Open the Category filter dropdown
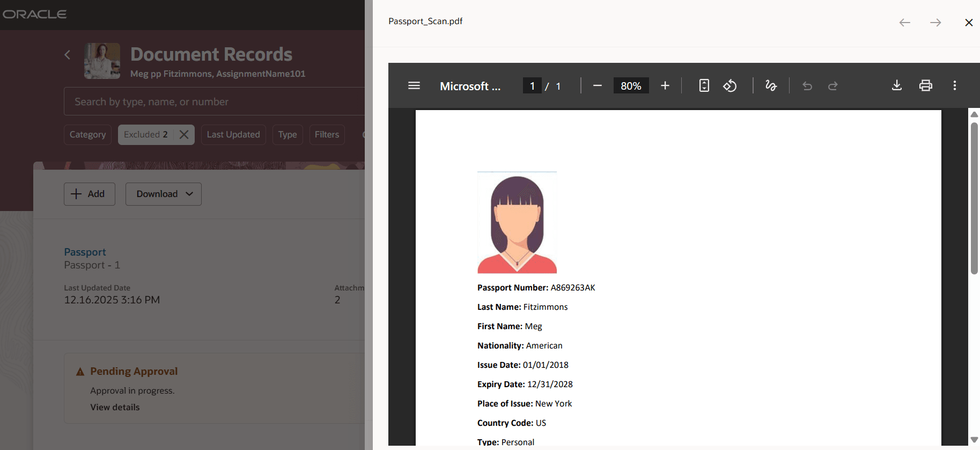Image resolution: width=980 pixels, height=450 pixels. pos(87,135)
